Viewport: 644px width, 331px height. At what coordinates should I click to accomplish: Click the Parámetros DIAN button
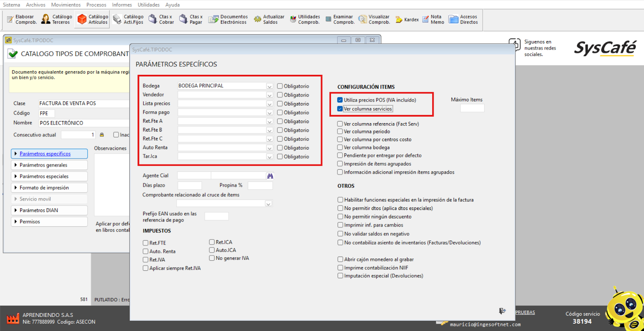pos(49,210)
